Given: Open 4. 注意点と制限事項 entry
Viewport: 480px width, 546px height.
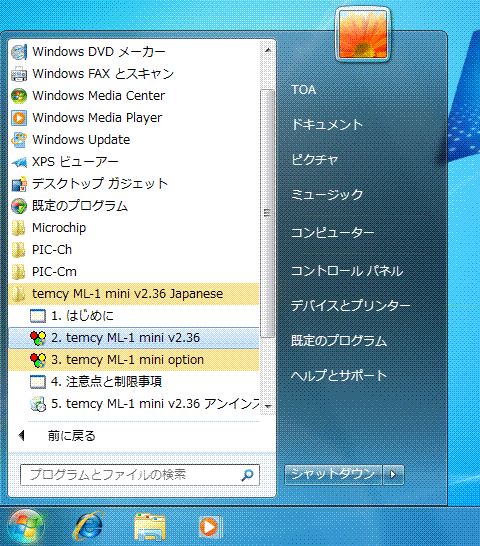Looking at the screenshot, I should [x=134, y=382].
